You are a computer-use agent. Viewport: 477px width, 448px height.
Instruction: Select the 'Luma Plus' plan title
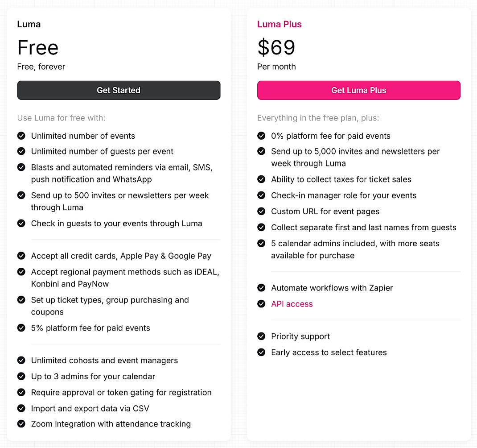(280, 24)
